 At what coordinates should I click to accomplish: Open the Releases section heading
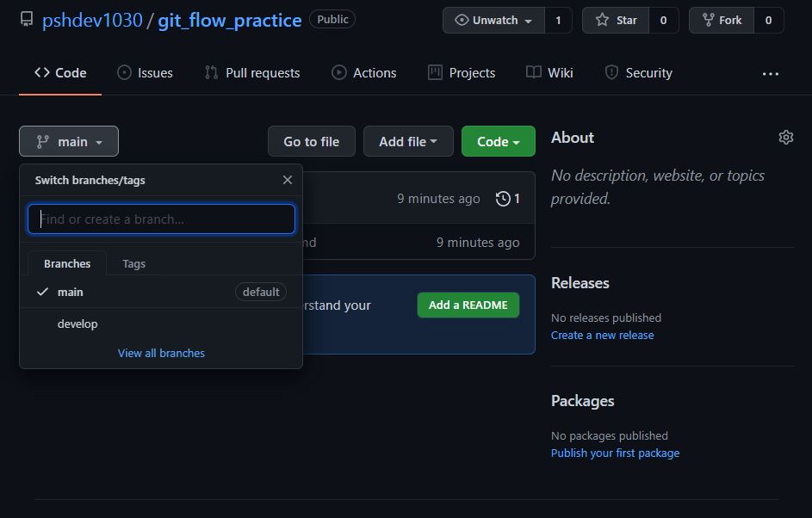click(x=580, y=283)
